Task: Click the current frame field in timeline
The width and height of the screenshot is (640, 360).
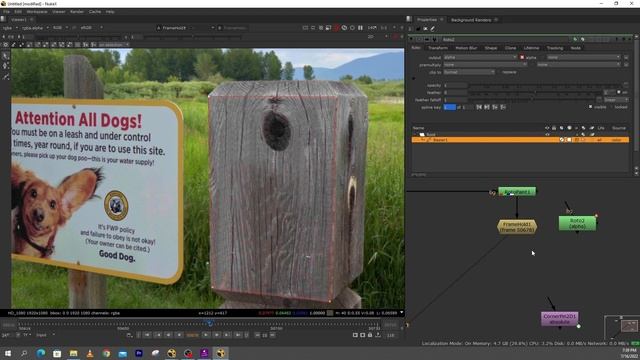Action: pos(192,335)
